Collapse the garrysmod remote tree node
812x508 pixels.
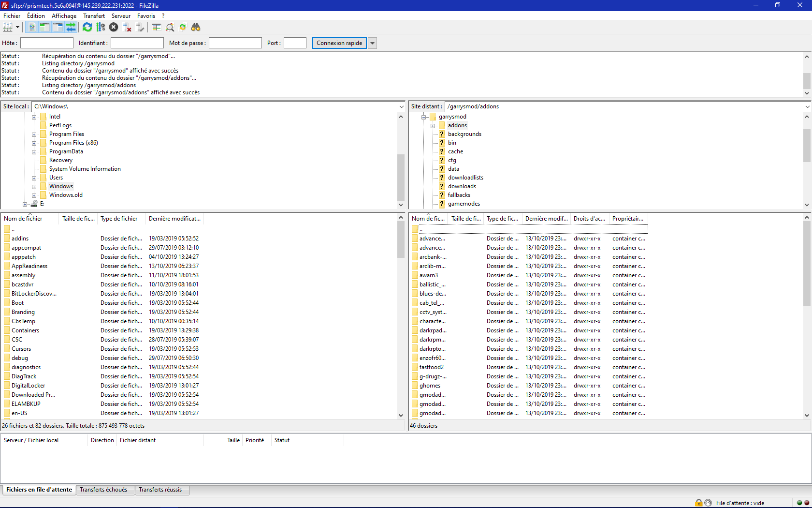pos(423,117)
